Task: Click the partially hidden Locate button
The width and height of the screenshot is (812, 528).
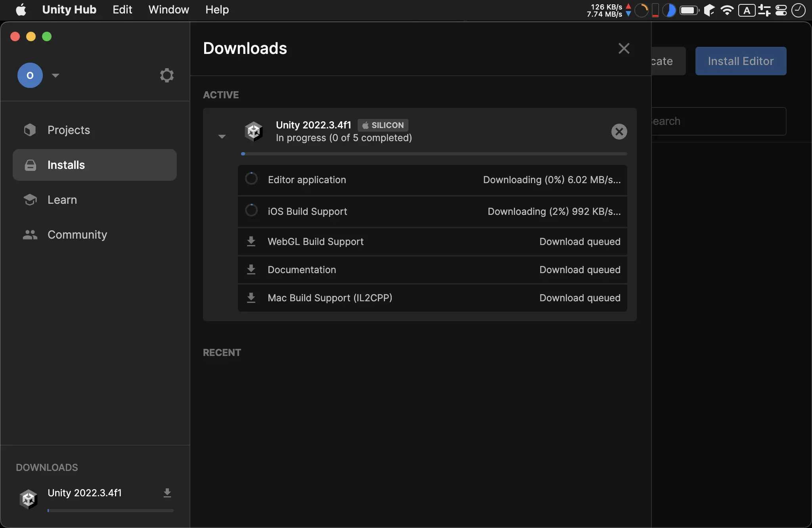Action: tap(668, 61)
